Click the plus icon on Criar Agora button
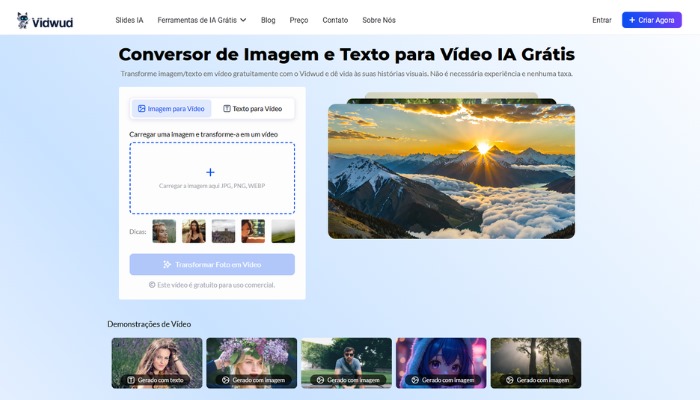The width and height of the screenshot is (700, 400). click(632, 20)
